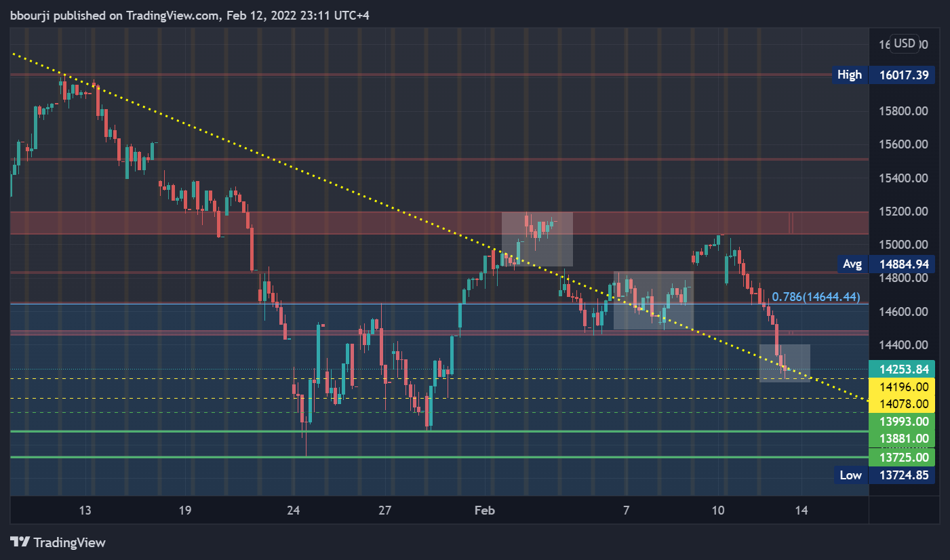Click the 0.786(14644.44) Fibonacci label
The image size is (950, 560).
click(816, 297)
